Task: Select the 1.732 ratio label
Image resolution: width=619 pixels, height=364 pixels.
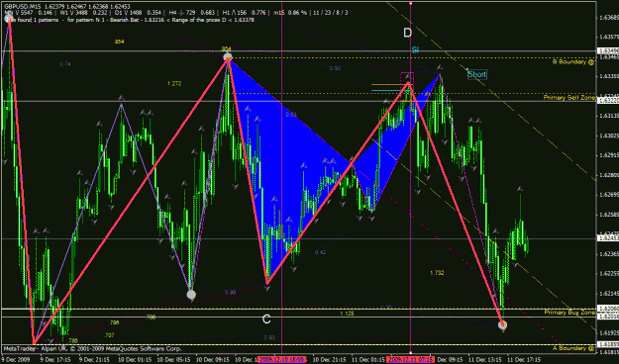Action: (x=437, y=273)
